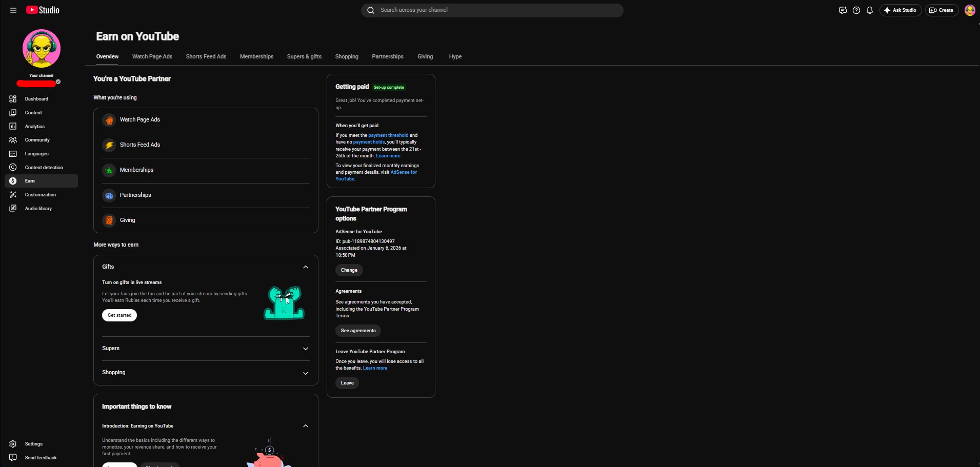Click the Leave partner program button

tap(347, 383)
